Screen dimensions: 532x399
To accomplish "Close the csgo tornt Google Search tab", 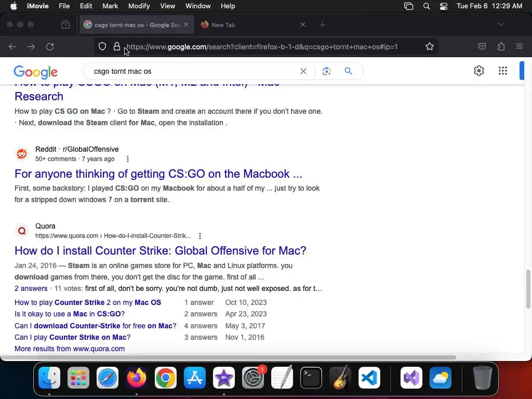I will click(186, 24).
